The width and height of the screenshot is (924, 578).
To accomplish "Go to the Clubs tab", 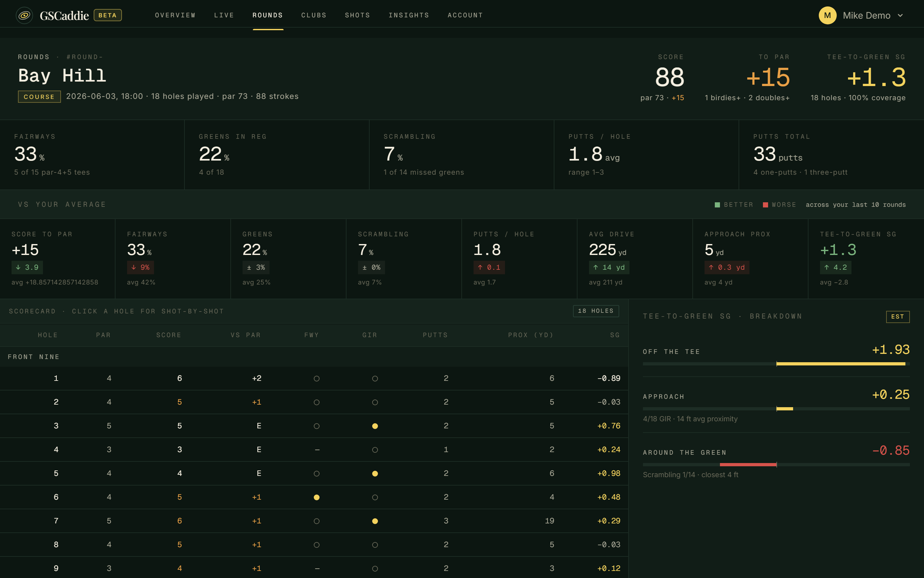I will 314,15.
